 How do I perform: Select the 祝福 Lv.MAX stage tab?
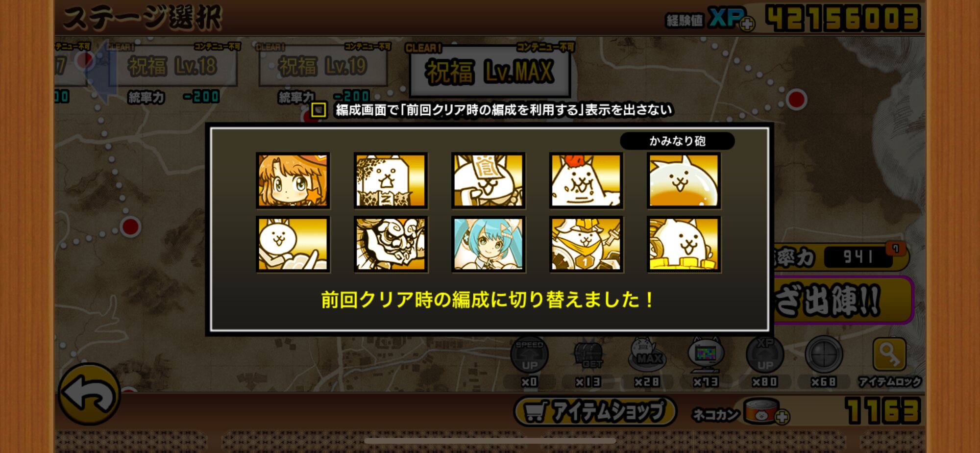point(490,72)
